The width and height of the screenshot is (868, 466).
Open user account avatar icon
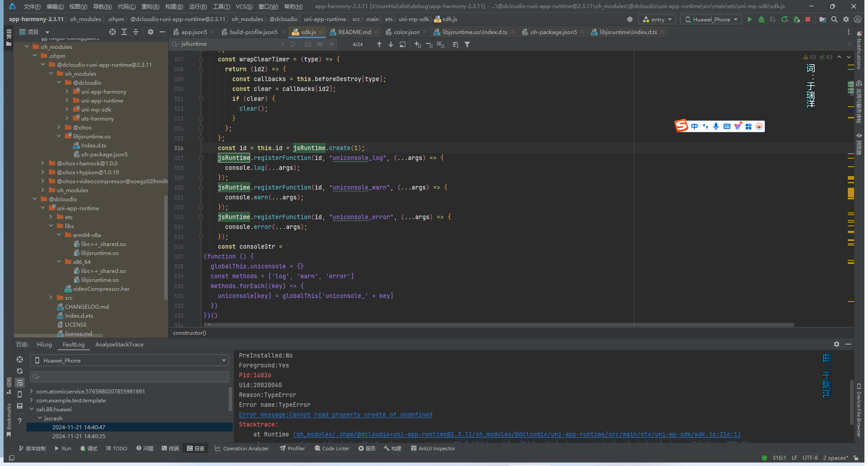click(858, 19)
